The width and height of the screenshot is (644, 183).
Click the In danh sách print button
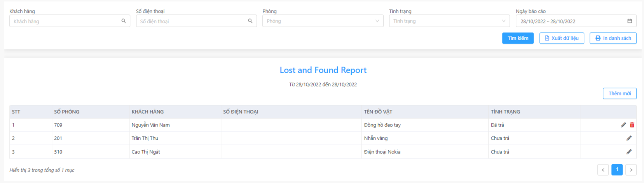tap(613, 38)
